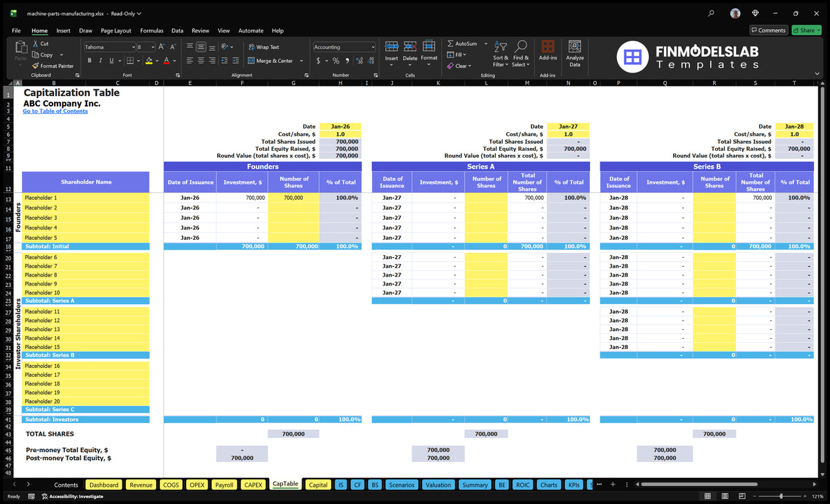Image resolution: width=830 pixels, height=504 pixels.
Task: Switch to the Payroll sheet tab
Action: (x=223, y=485)
